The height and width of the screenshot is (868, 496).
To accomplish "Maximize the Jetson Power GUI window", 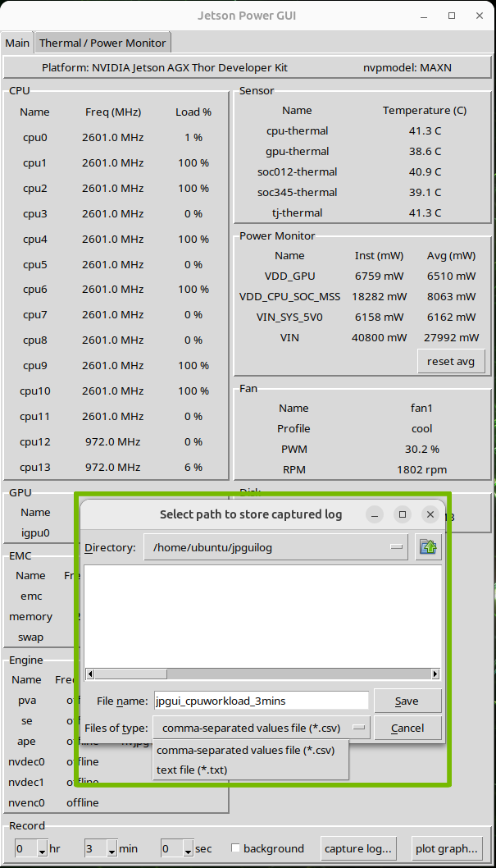I will point(452,16).
